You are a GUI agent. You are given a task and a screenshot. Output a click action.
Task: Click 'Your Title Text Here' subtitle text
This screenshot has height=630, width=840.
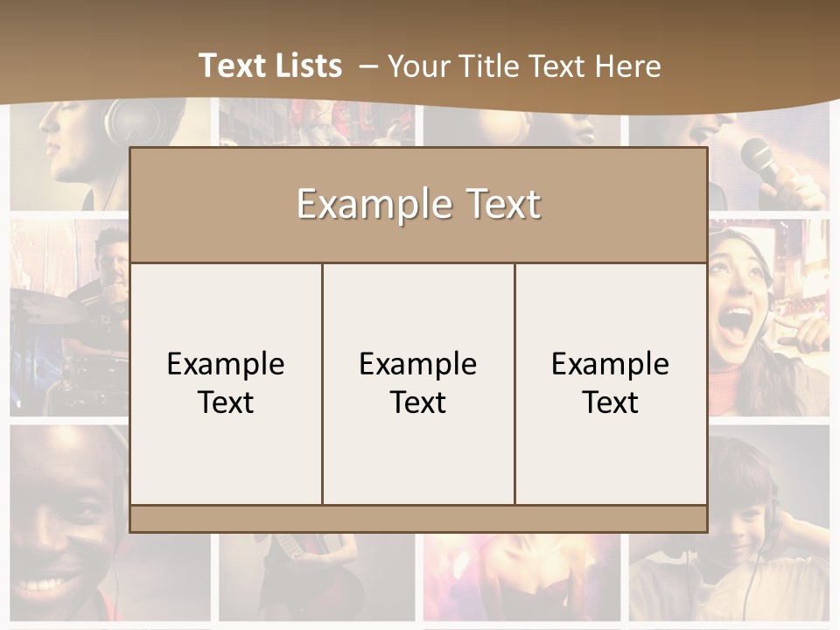click(524, 66)
